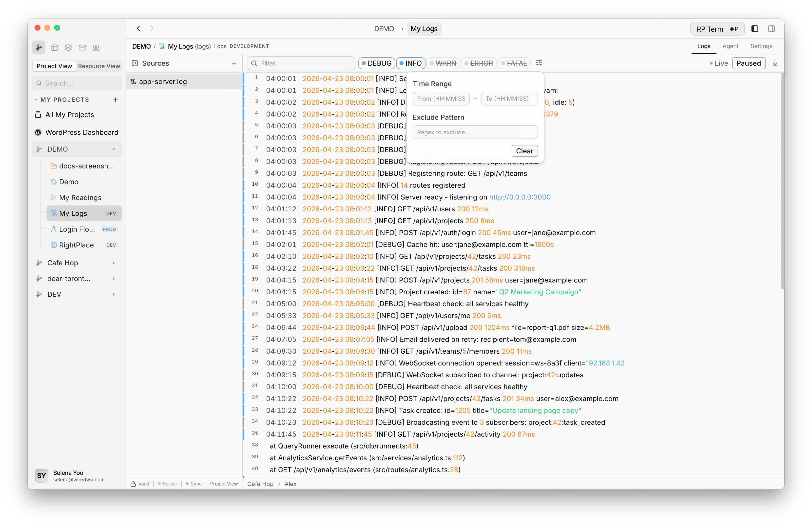Click the DEMO breadcrumb in title bar
This screenshot has height=526, width=812.
pos(384,29)
